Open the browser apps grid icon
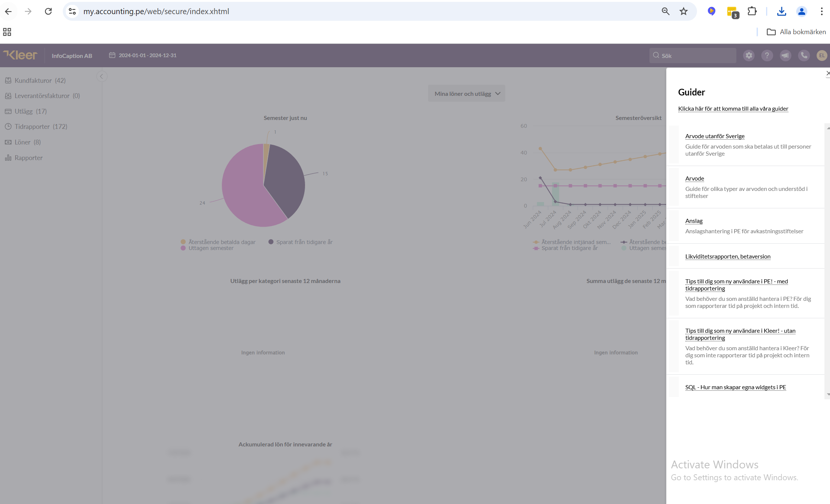This screenshot has height=504, width=830. tap(7, 32)
